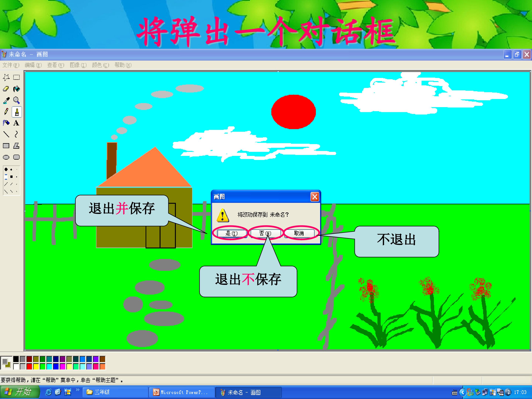Click the 是(Y) button in dialog
Screen dimensions: 532x399
pos(231,233)
